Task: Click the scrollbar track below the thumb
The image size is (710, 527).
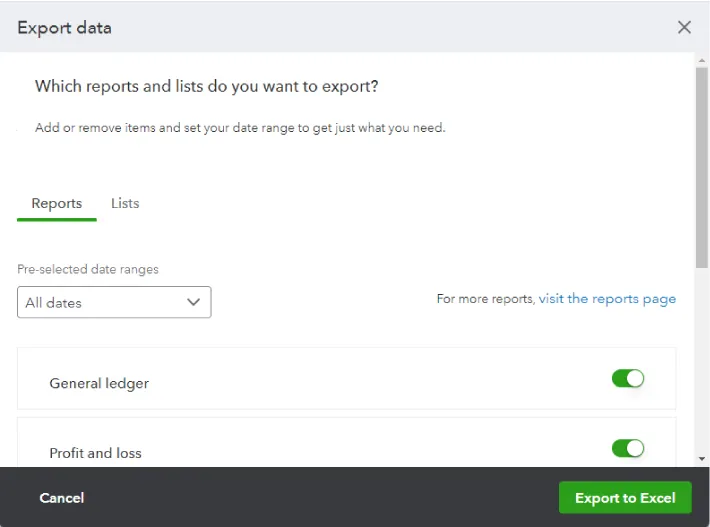Action: [702, 370]
